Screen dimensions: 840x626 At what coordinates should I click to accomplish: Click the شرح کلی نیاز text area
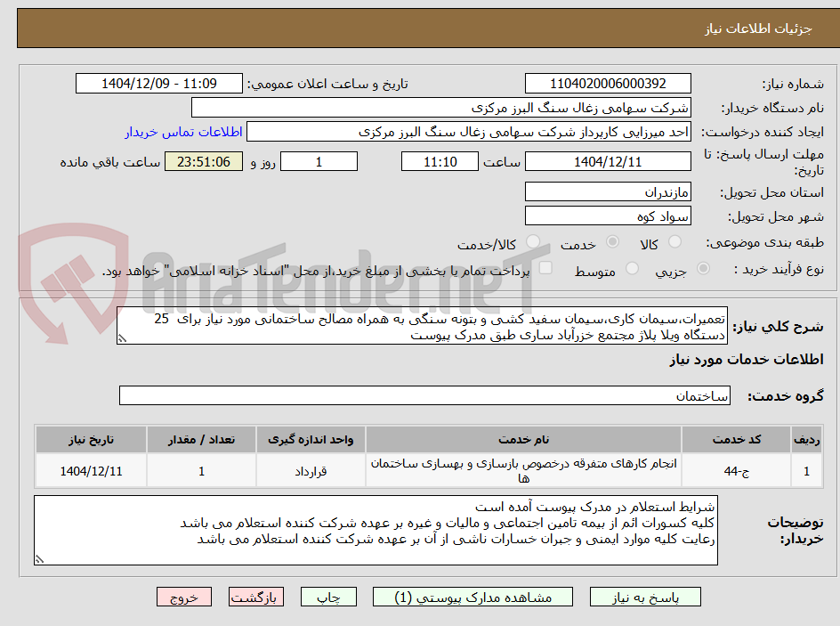pyautogui.click(x=422, y=326)
